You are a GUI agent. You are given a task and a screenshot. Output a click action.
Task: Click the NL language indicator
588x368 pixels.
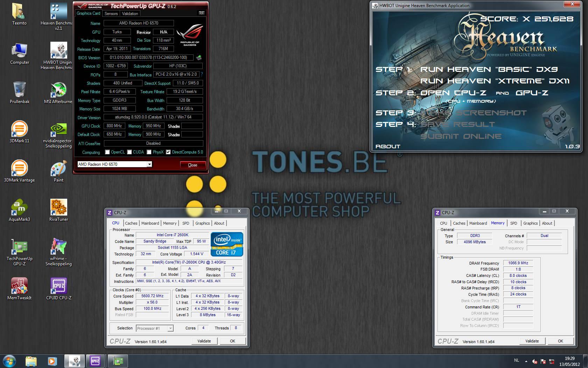(517, 360)
